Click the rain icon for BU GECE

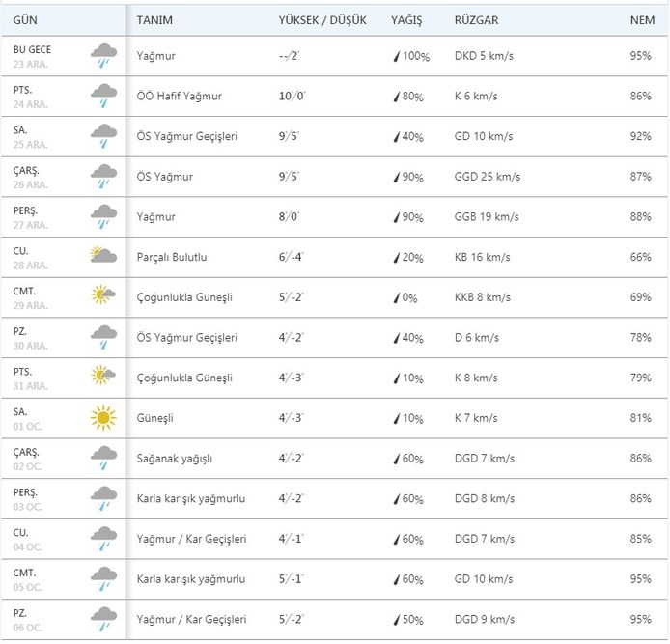click(103, 56)
